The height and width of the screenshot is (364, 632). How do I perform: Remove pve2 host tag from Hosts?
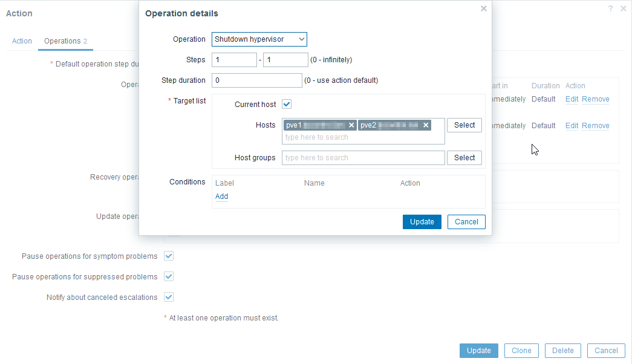[426, 125]
